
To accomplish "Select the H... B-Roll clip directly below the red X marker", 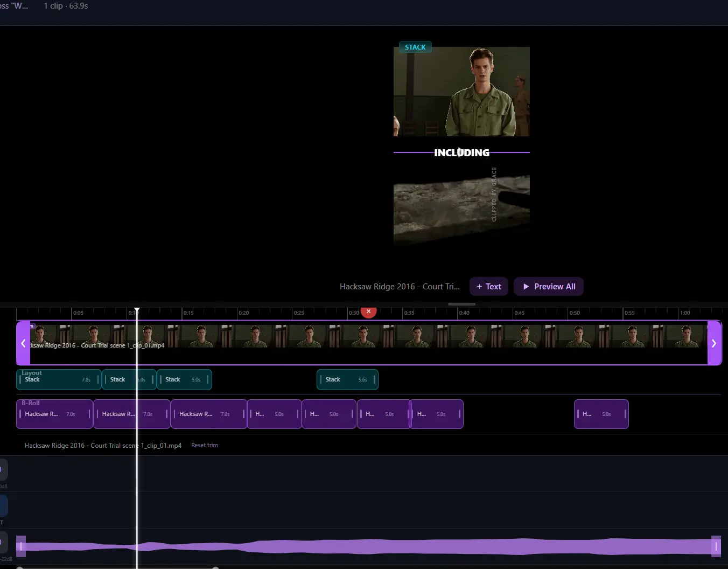I will pyautogui.click(x=384, y=414).
